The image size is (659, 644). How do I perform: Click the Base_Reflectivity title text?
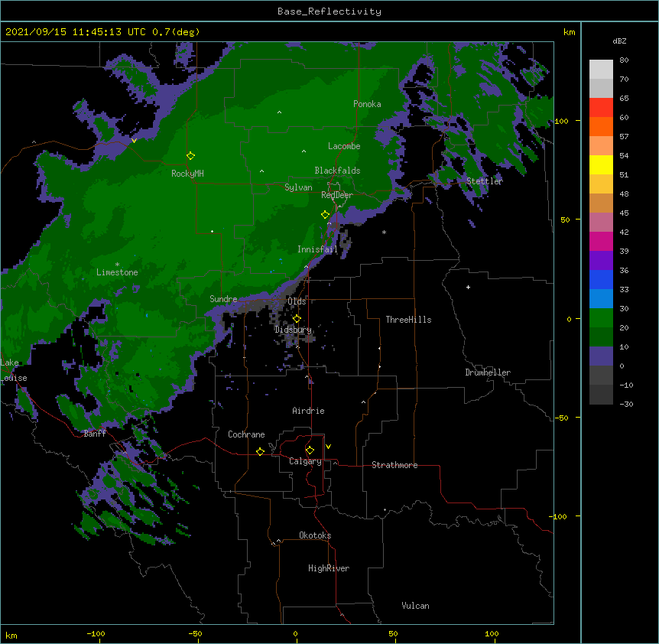tap(329, 11)
